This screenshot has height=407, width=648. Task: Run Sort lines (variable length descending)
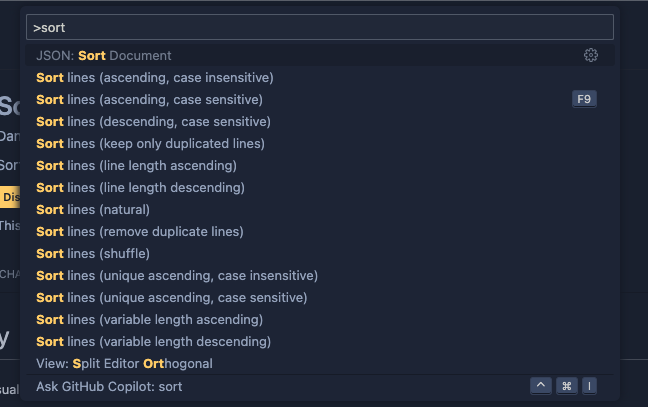(x=153, y=341)
